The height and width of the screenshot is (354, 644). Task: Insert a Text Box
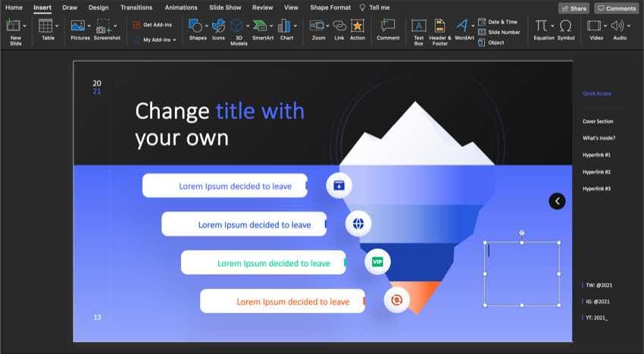coord(418,29)
